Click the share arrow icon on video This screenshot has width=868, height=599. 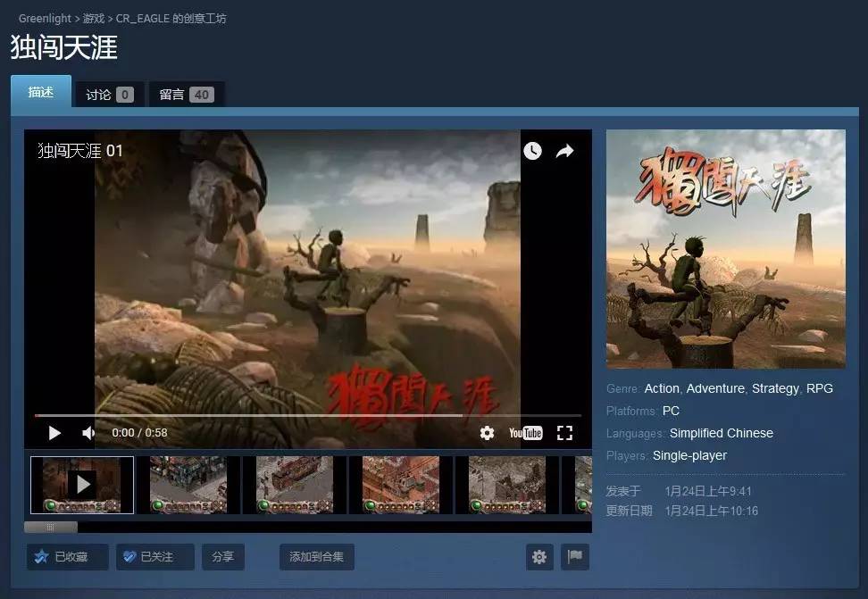coord(564,151)
